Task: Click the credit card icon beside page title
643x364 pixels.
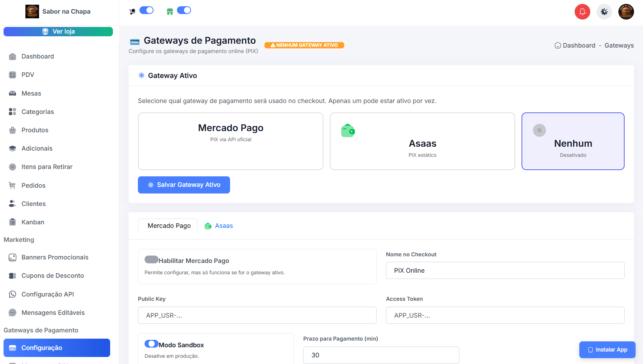Action: 135,42
